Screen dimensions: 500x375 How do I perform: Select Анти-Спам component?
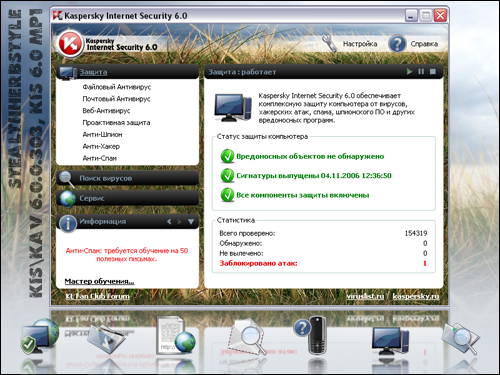[100, 158]
